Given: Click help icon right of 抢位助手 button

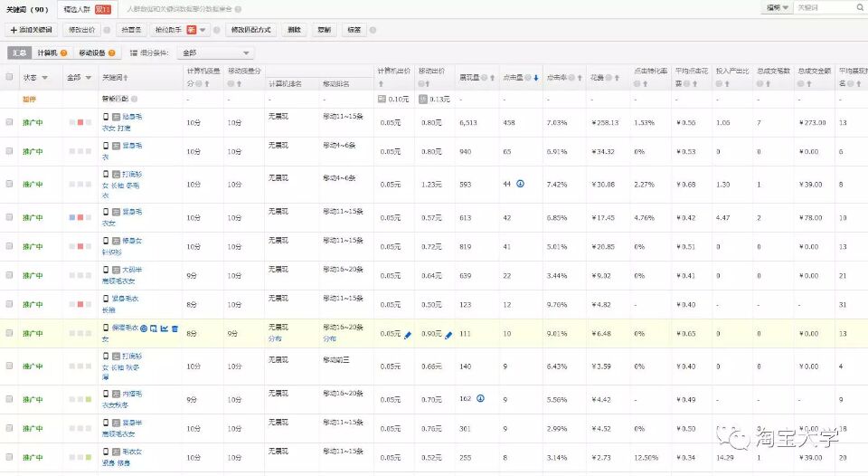Looking at the screenshot, I should tap(216, 30).
